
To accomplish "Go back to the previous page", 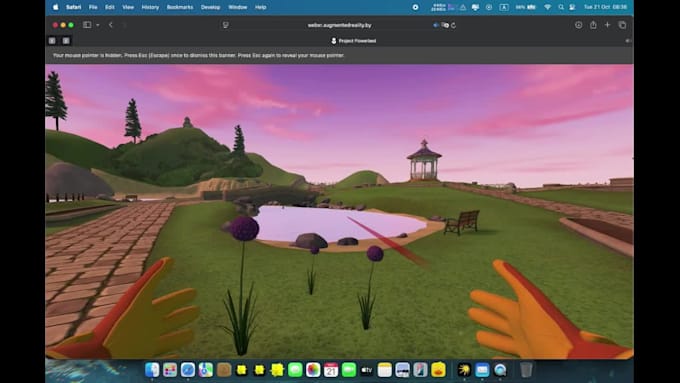I will 111,25.
